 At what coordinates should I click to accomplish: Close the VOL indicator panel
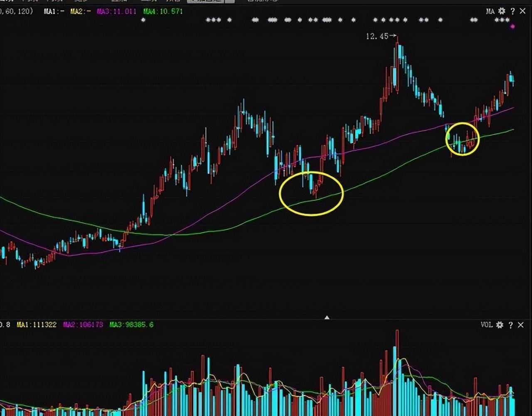(x=521, y=325)
